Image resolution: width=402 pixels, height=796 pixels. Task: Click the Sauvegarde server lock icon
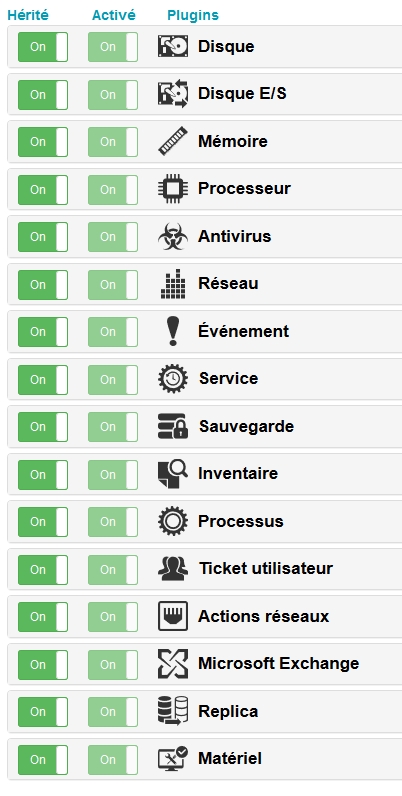(173, 426)
